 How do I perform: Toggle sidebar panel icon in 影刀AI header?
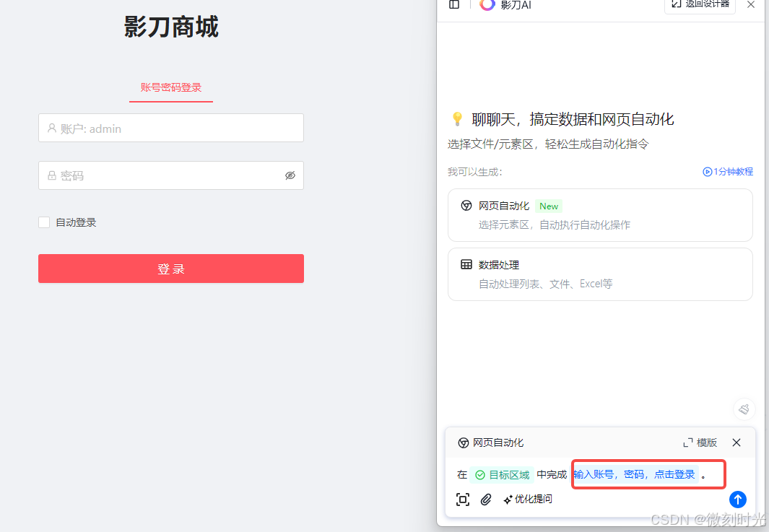point(454,4)
